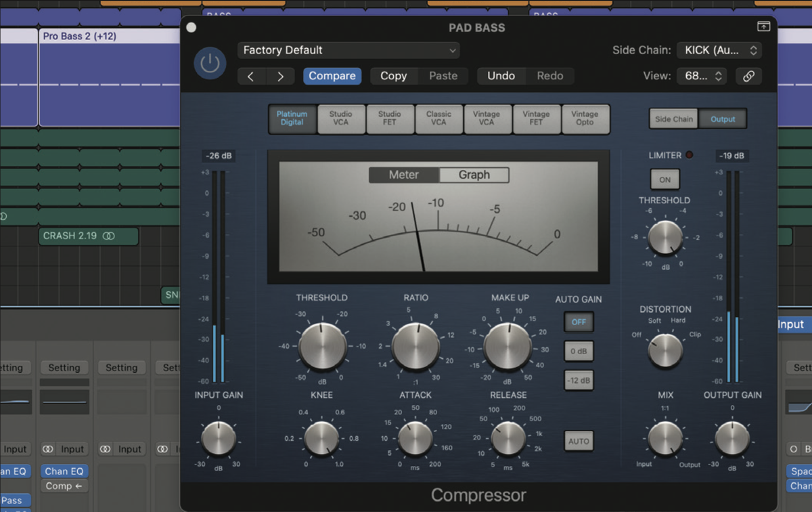The width and height of the screenshot is (812, 512).
Task: Click the RATIO knob
Action: coord(415,346)
